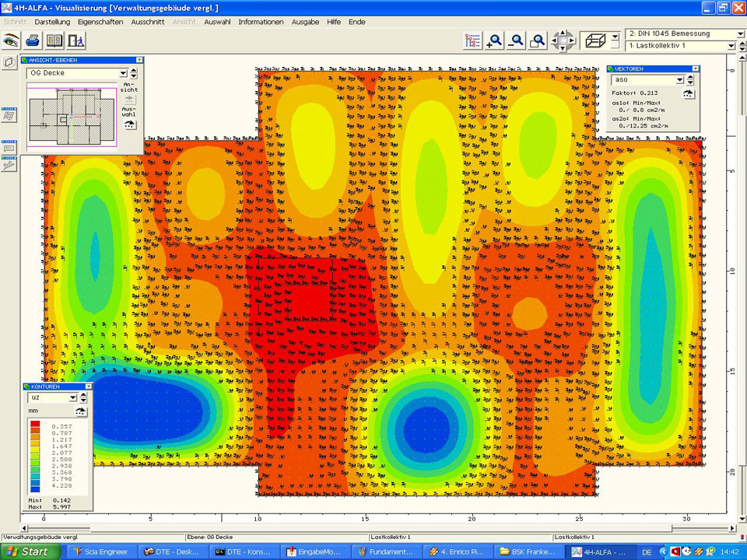Screen dimensions: 747x560
Task: Click the zoom in magnifier icon
Action: (494, 40)
